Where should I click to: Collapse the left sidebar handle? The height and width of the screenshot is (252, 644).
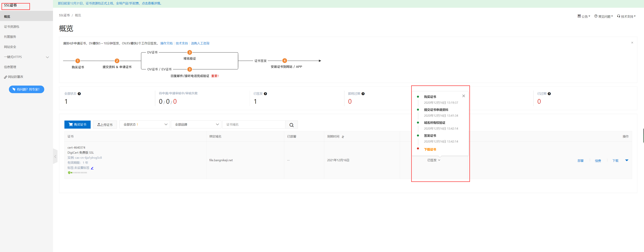(x=55, y=157)
